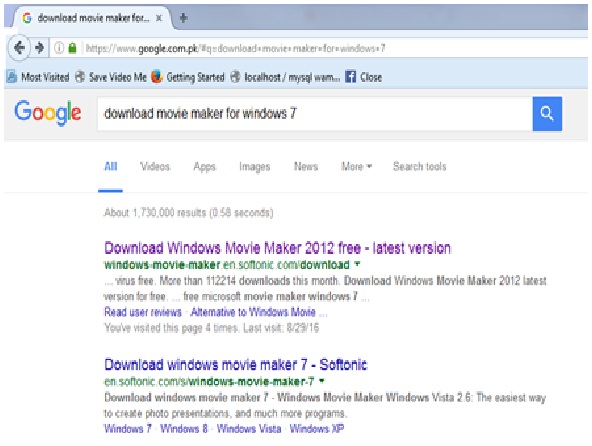Select the All results tab
Screen dimensions: 592x446
(111, 167)
